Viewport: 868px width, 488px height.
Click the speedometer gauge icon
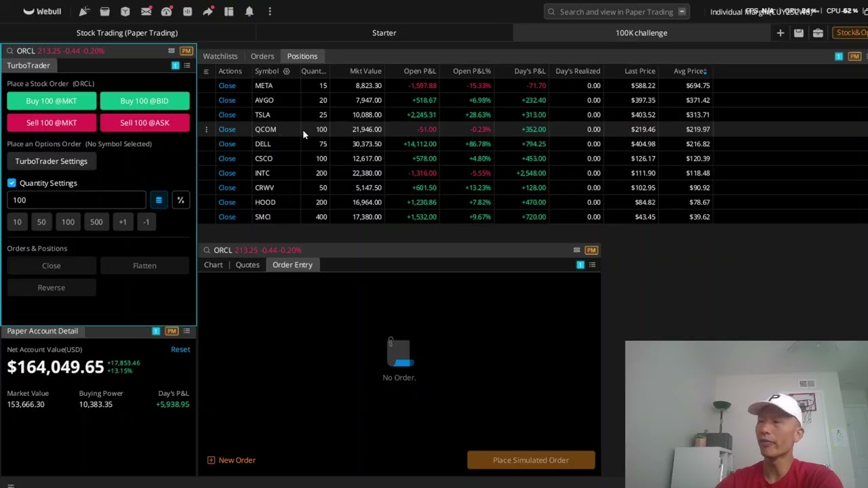[166, 12]
